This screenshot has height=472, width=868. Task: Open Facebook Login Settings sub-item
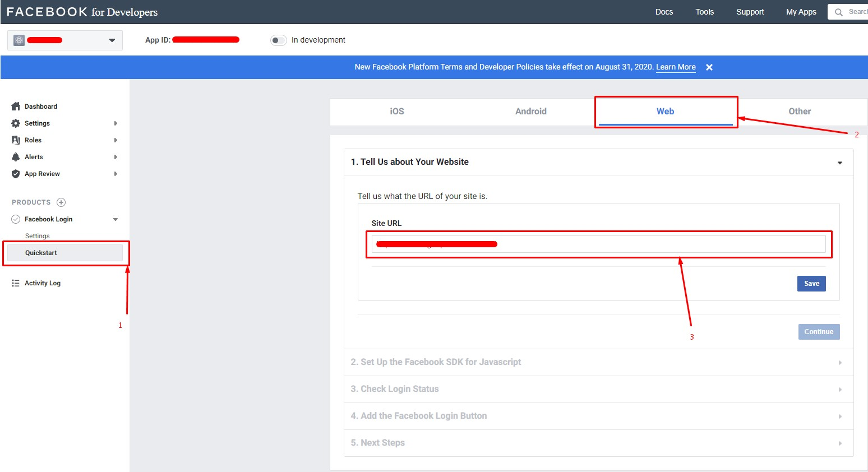(38, 236)
